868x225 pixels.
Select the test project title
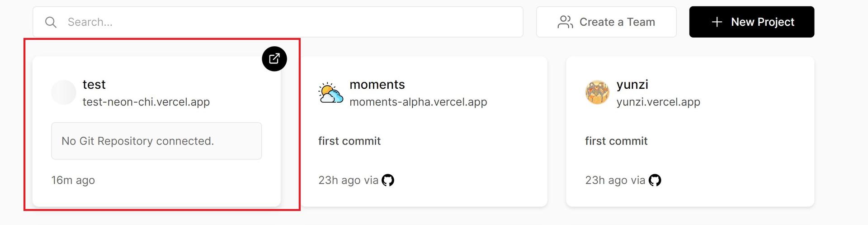point(94,85)
